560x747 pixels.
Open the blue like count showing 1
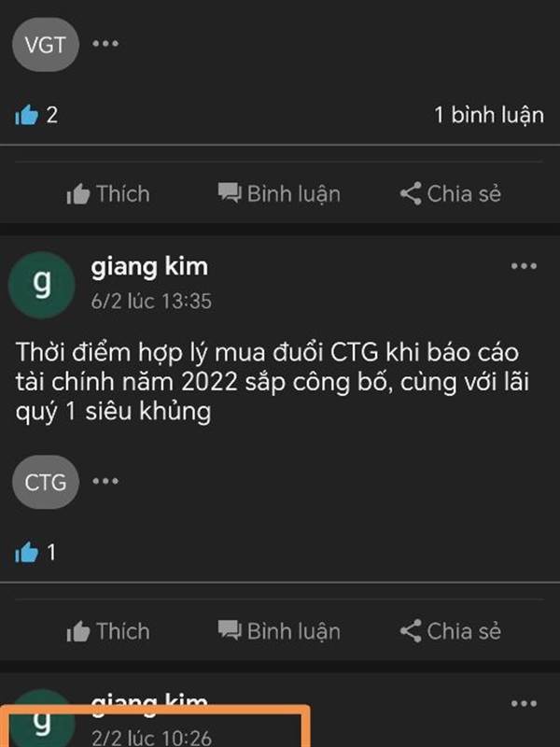tap(35, 553)
